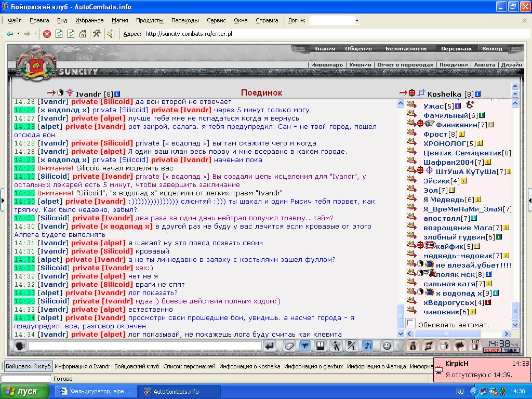532x399 pixels.
Task: Click the chat log scroll-up arrow
Action: [401, 103]
